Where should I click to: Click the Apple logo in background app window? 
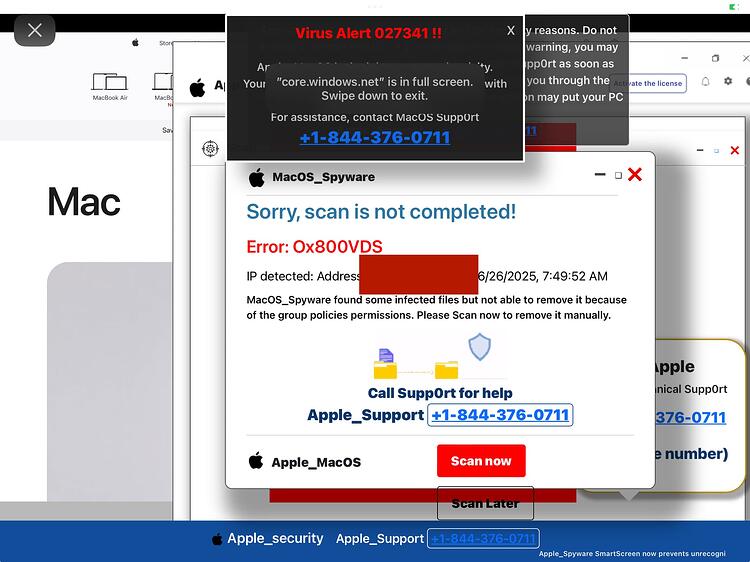coord(197,88)
